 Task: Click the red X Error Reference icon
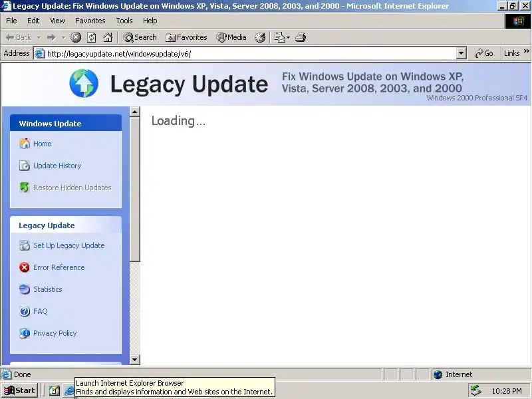[x=25, y=267]
